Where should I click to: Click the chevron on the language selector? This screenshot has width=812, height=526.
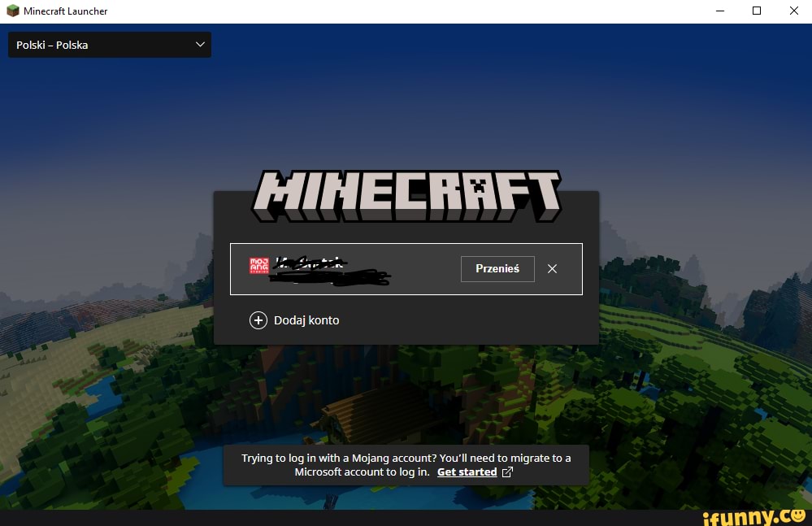pos(200,45)
